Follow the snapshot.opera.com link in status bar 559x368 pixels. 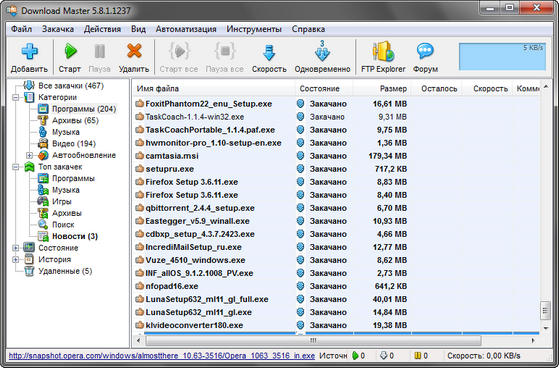162,356
